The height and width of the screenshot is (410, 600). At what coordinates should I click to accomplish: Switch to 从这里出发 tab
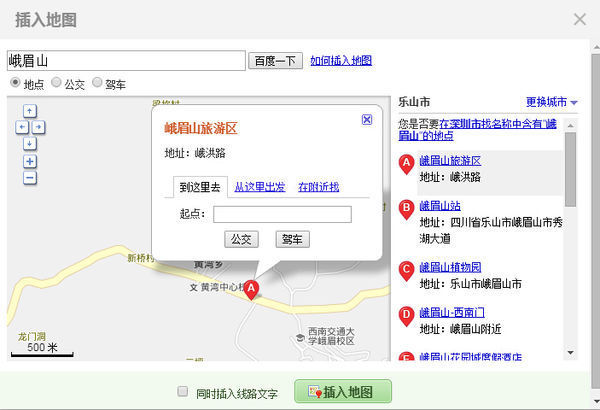[259, 187]
